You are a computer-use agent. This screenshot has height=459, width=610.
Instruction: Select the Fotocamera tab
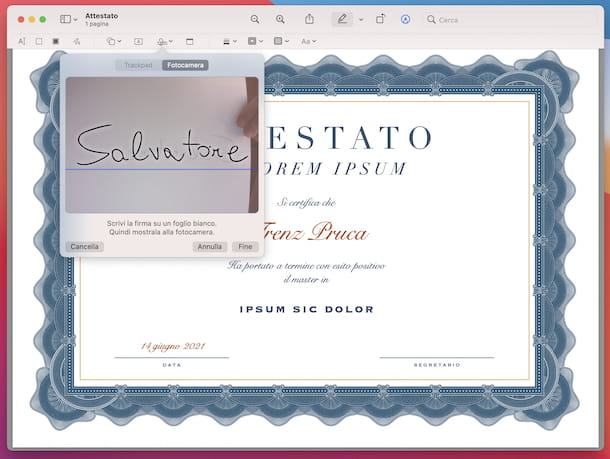(x=186, y=65)
